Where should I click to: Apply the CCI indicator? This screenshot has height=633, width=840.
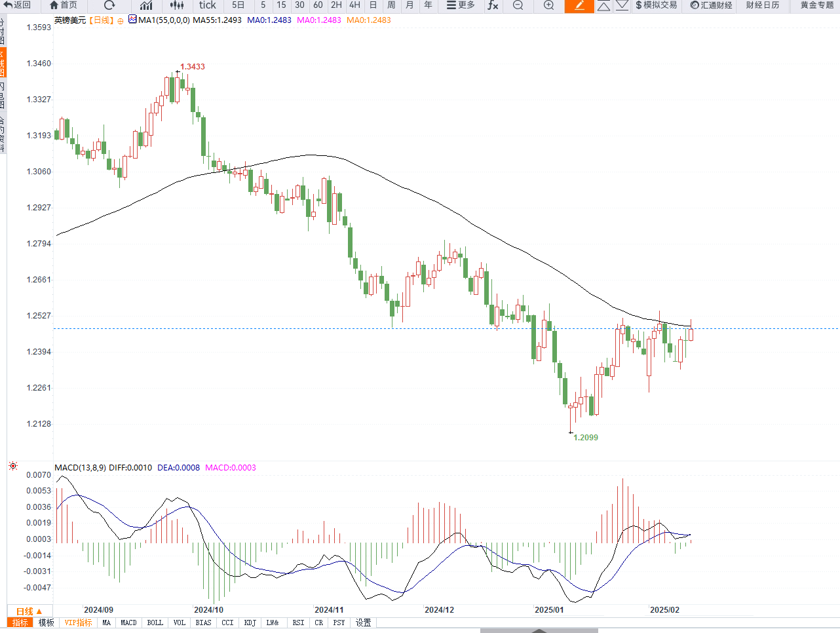click(x=227, y=623)
